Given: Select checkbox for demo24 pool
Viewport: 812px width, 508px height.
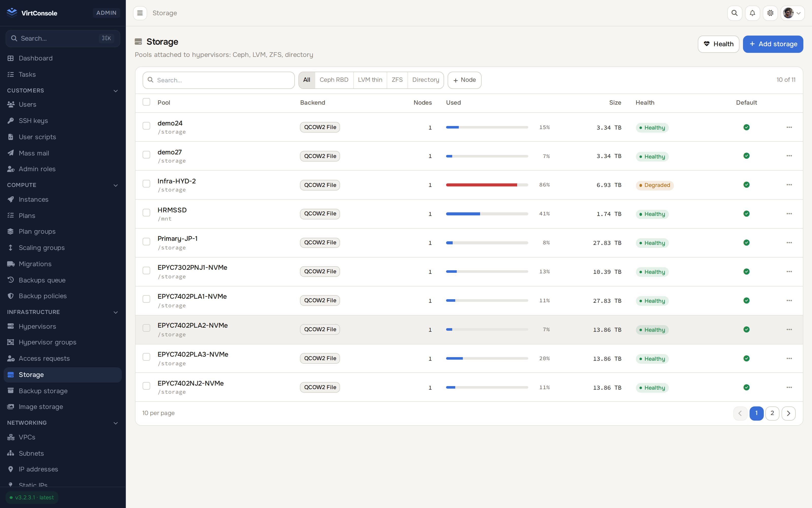Looking at the screenshot, I should click(146, 126).
